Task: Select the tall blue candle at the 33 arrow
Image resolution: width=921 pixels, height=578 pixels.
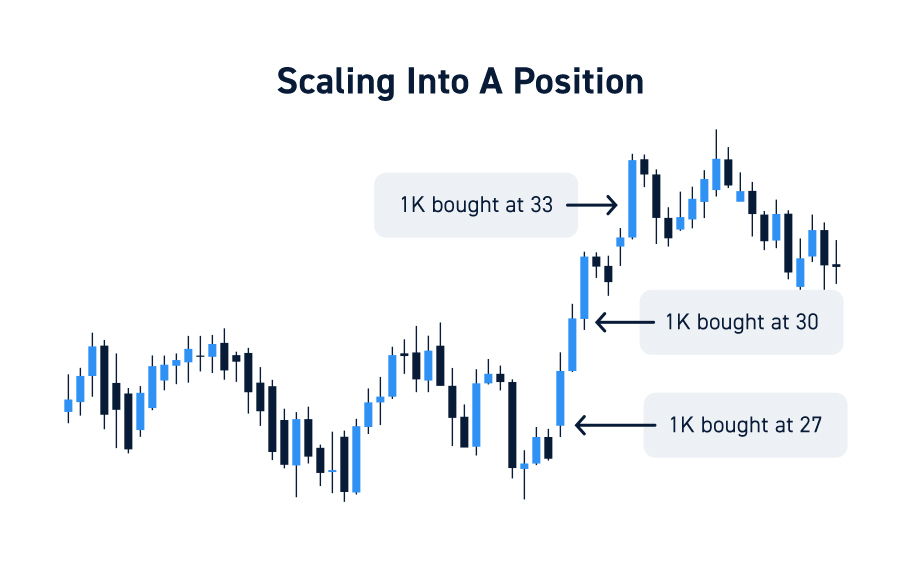Action: (632, 199)
